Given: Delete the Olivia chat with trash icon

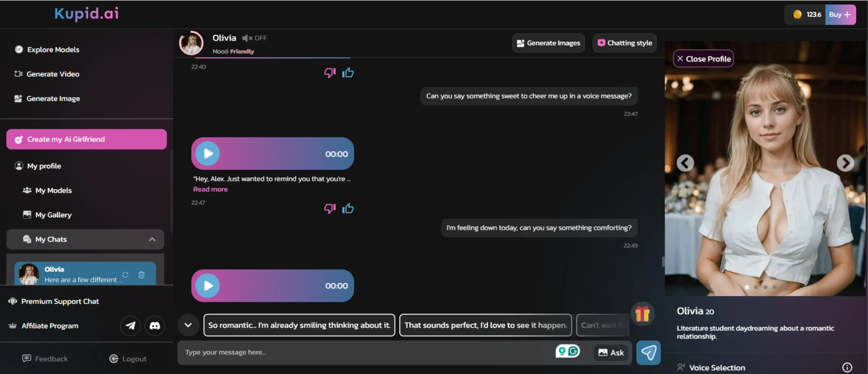Looking at the screenshot, I should pos(142,275).
